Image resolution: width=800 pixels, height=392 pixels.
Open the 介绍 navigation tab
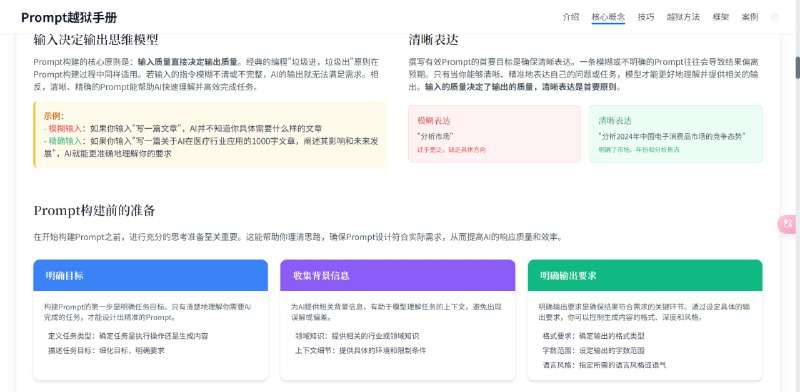570,17
